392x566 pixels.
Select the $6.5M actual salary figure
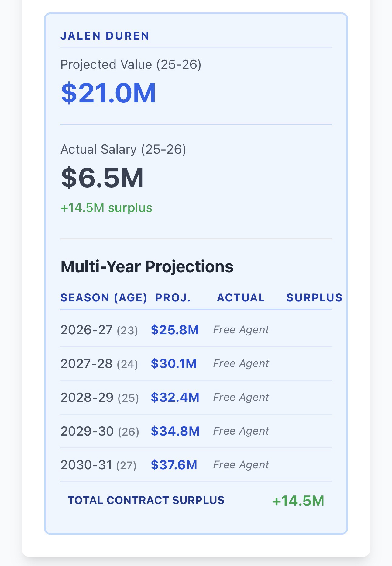[102, 178]
